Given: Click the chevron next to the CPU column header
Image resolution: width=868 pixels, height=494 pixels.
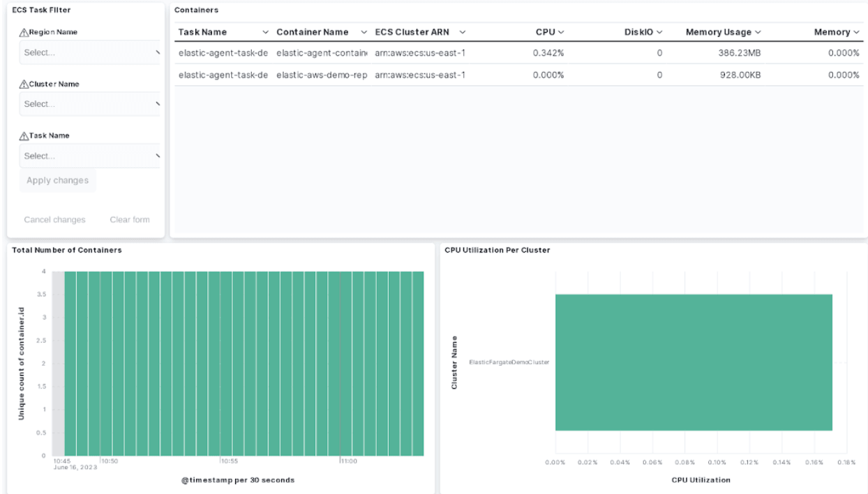Looking at the screenshot, I should tap(561, 32).
